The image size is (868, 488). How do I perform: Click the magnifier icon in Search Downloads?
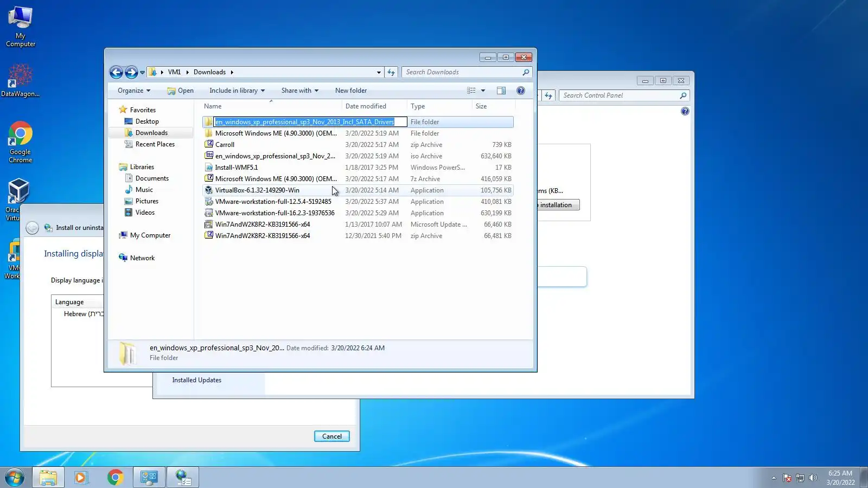pyautogui.click(x=525, y=72)
